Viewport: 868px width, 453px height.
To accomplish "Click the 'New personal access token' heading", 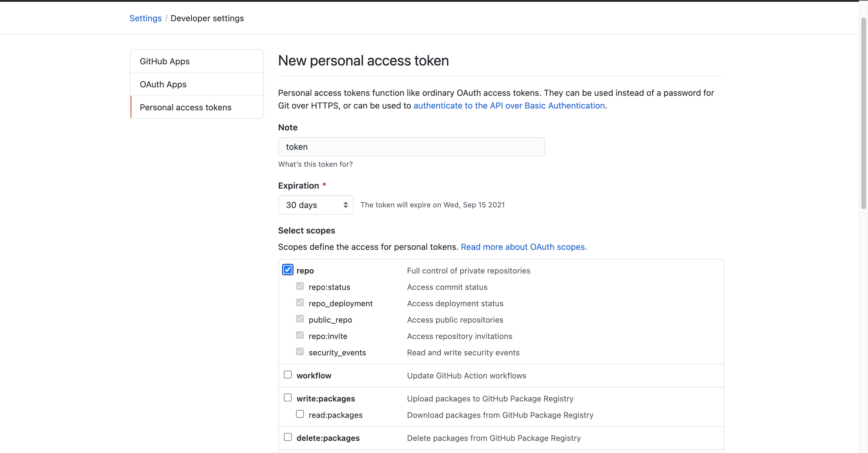I will (x=363, y=61).
